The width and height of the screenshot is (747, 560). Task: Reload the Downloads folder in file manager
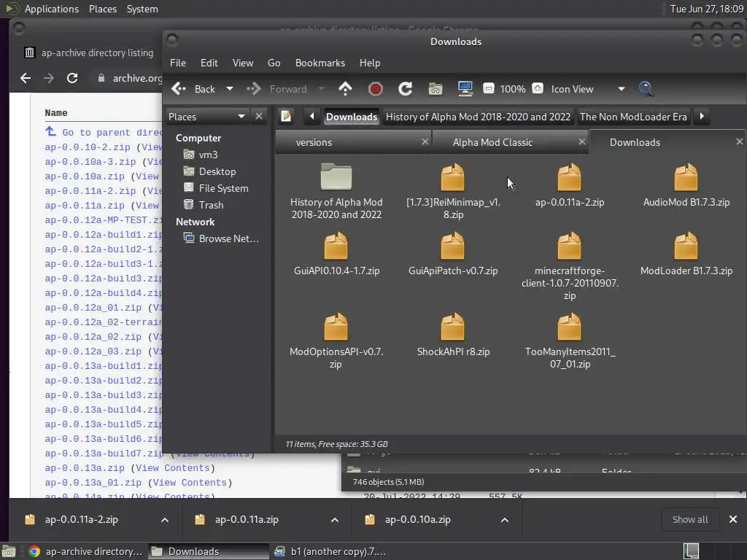point(406,88)
